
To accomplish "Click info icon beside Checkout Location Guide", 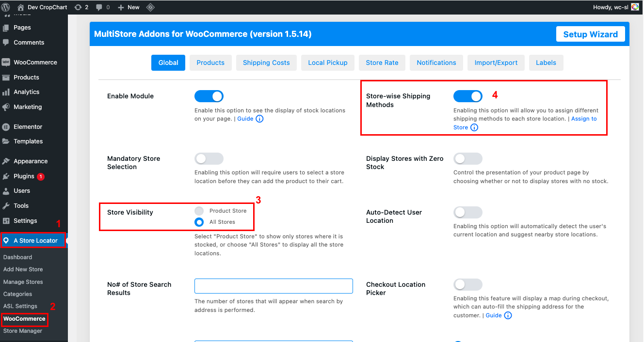I will click(508, 315).
